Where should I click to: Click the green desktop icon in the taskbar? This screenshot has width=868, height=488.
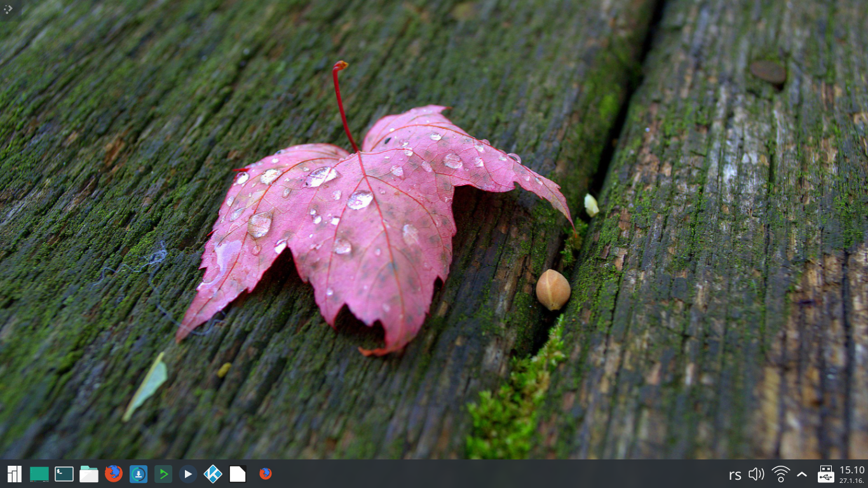(39, 474)
